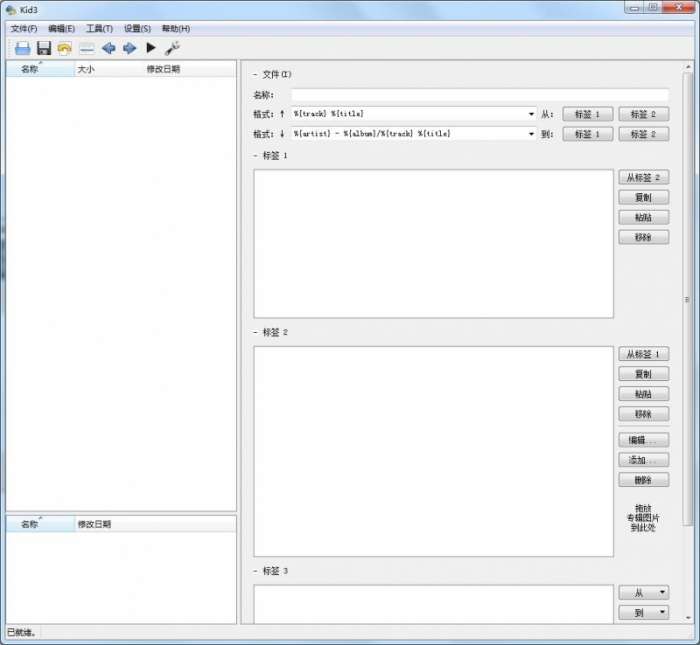The image size is (700, 645).
Task: Click 移除 button in 标签 2 section
Action: pyautogui.click(x=644, y=414)
